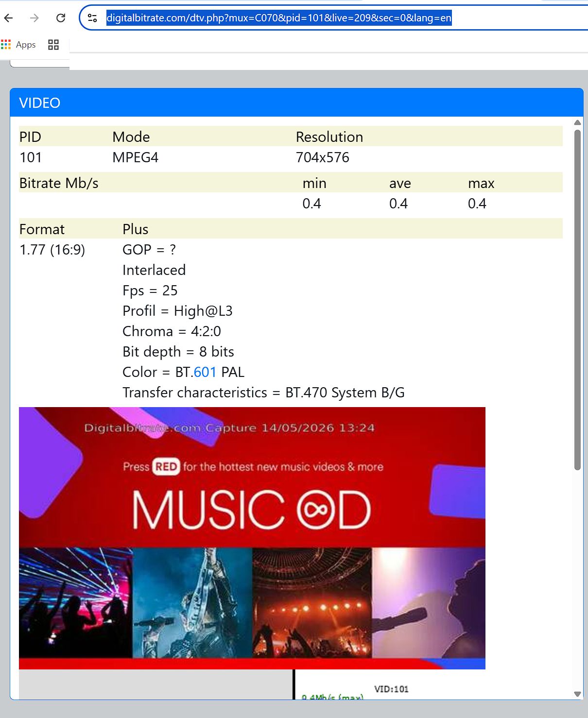Select the resolution value 704x576
The height and width of the screenshot is (718, 588).
click(323, 157)
